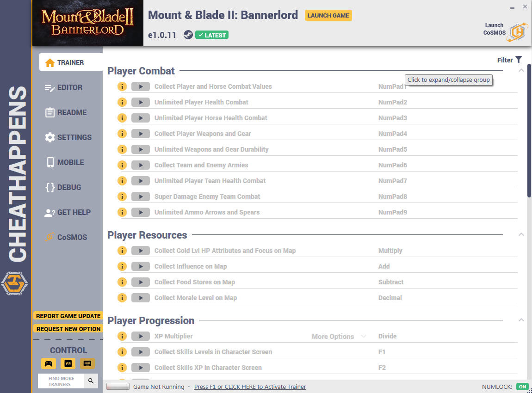The height and width of the screenshot is (393, 532).
Task: Select VR control mode icon
Action: pyautogui.click(x=68, y=363)
